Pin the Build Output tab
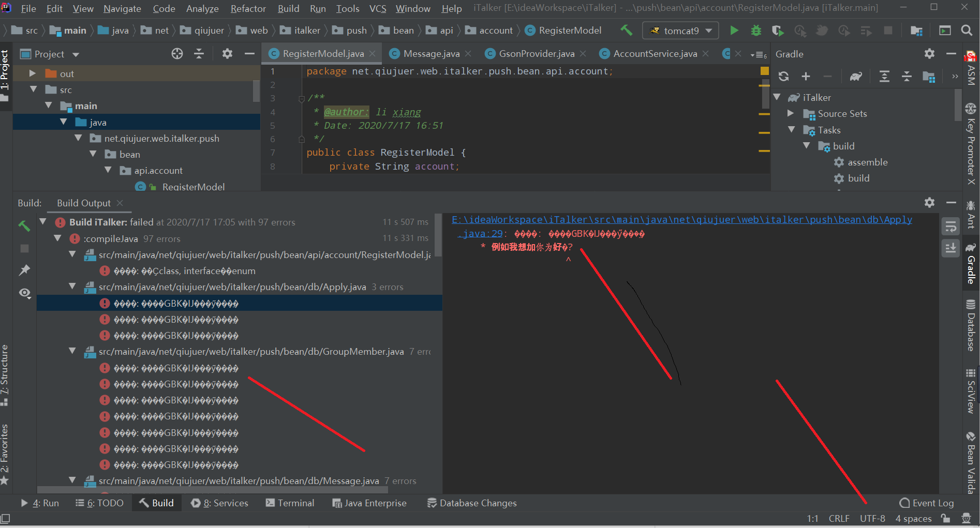980x528 pixels. click(24, 270)
